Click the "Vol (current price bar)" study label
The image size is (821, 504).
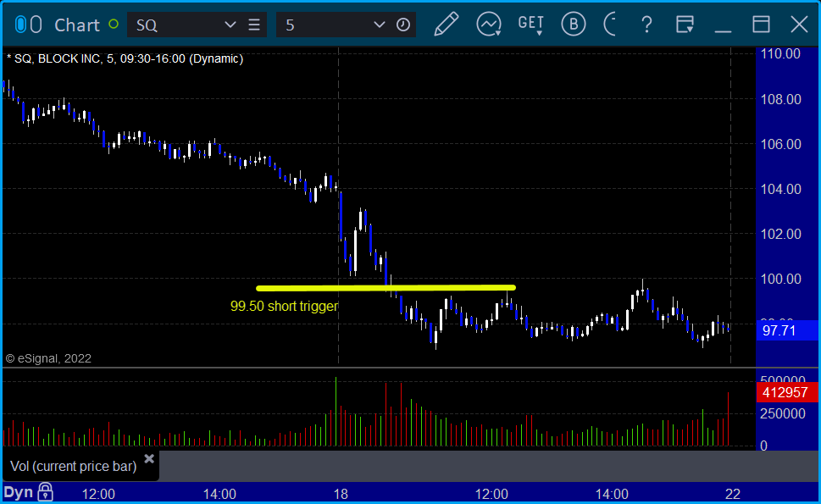tap(74, 466)
